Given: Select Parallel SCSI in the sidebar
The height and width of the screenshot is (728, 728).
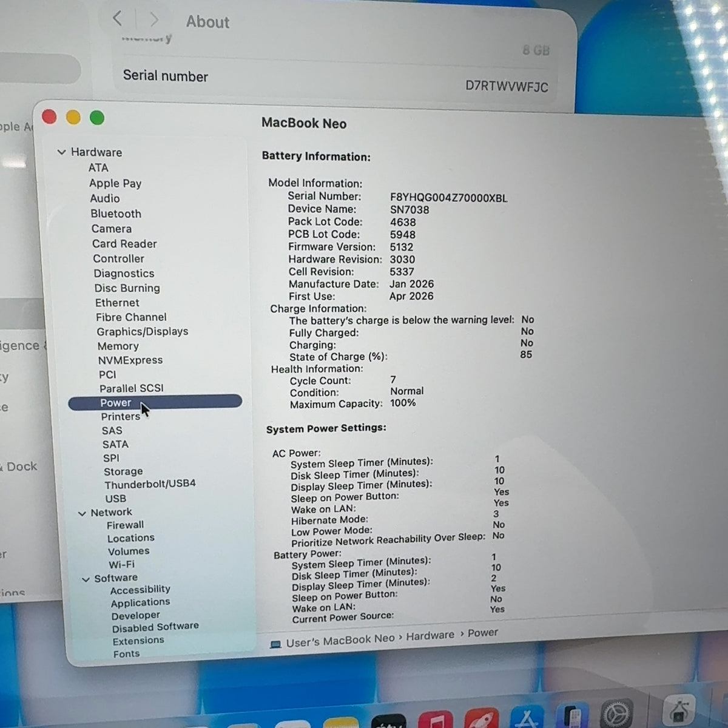Looking at the screenshot, I should (132, 388).
